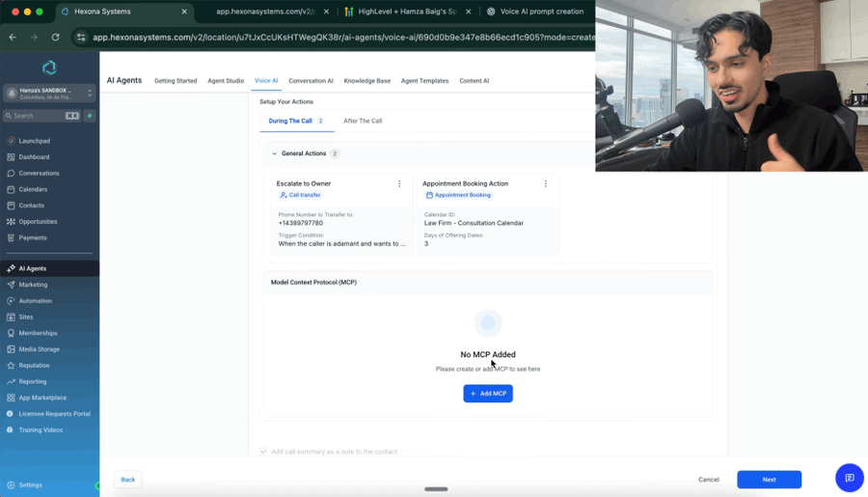Go back in browser history
The width and height of the screenshot is (868, 497).
13,37
